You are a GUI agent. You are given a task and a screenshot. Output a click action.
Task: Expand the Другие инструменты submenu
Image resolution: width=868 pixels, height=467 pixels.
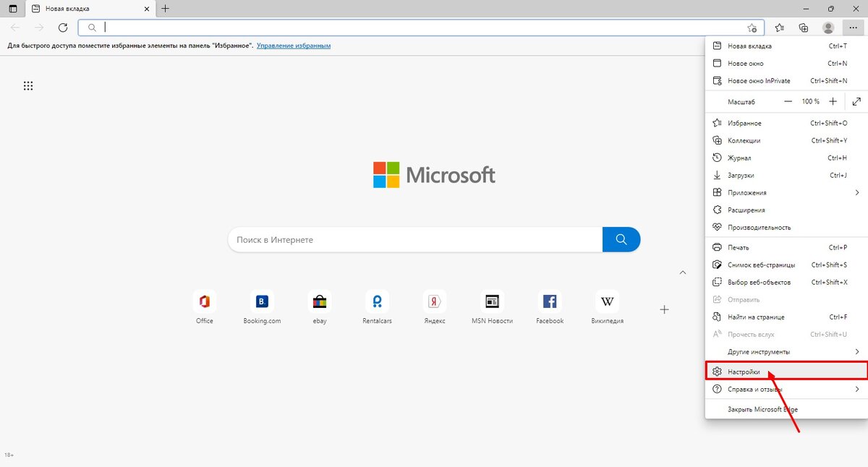tap(856, 352)
